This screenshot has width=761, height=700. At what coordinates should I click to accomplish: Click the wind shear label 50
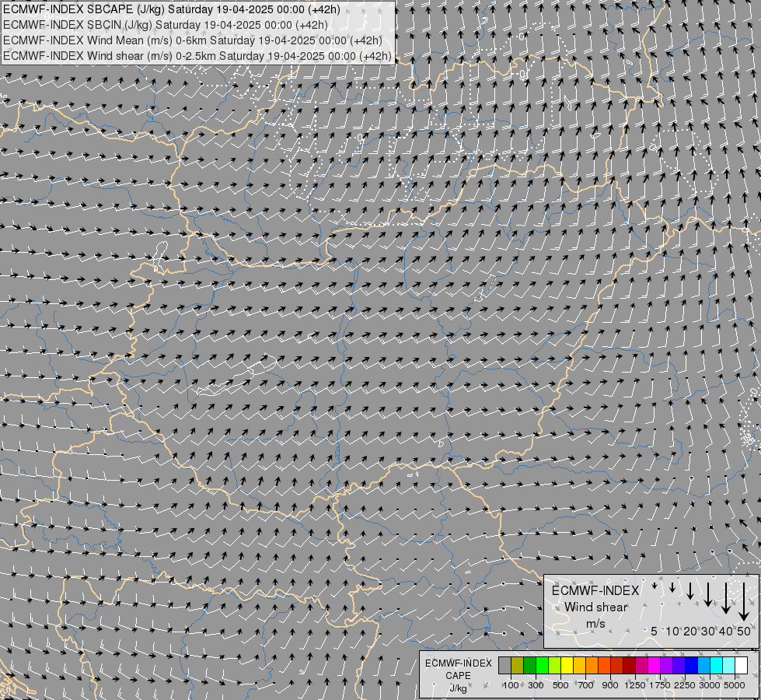pyautogui.click(x=744, y=631)
